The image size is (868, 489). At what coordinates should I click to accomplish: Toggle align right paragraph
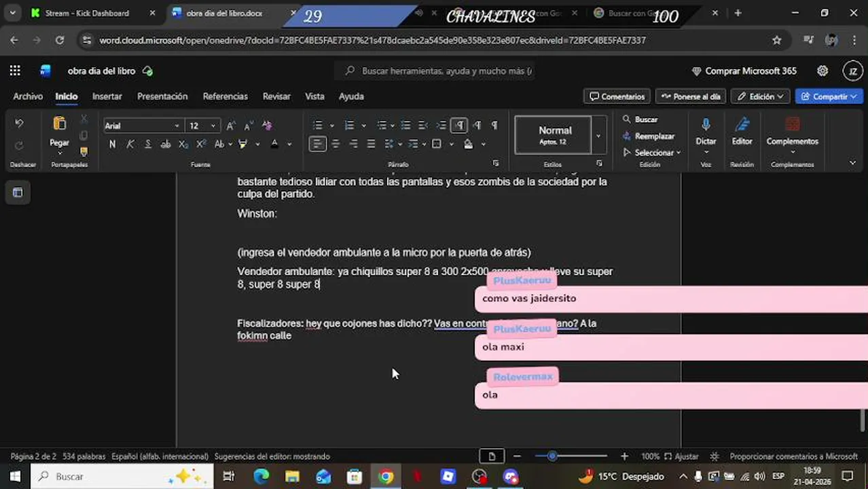pyautogui.click(x=353, y=144)
